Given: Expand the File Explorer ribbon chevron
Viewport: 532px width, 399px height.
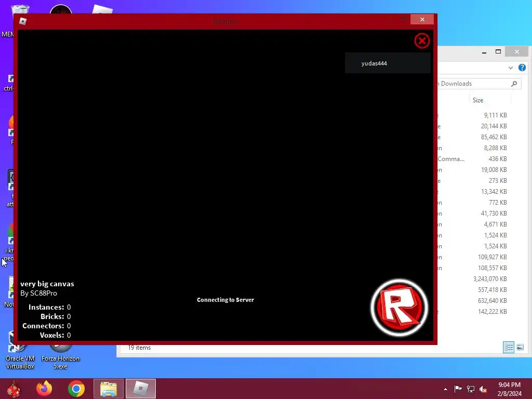Looking at the screenshot, I should tap(510, 68).
